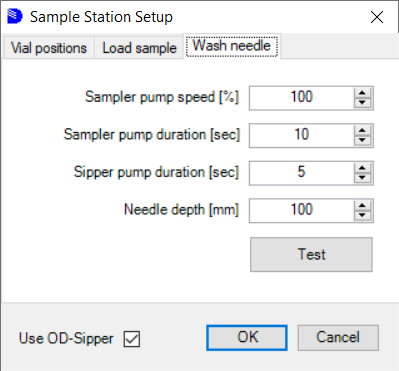The width and height of the screenshot is (399, 371).
Task: Switch to the Vial positions tab
Action: 49,48
